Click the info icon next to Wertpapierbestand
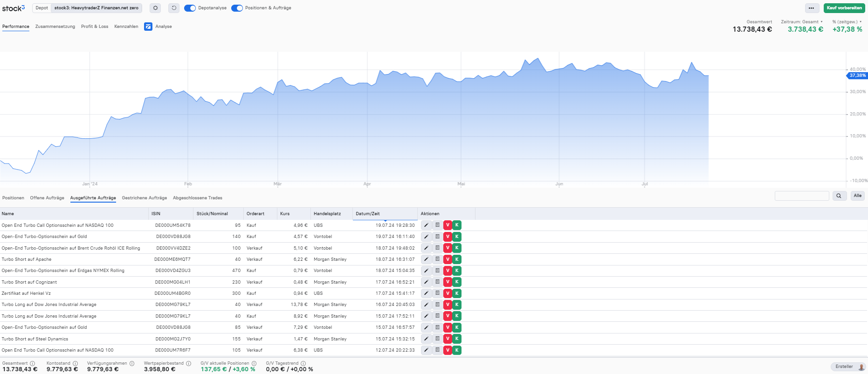The image size is (868, 374). (x=188, y=363)
